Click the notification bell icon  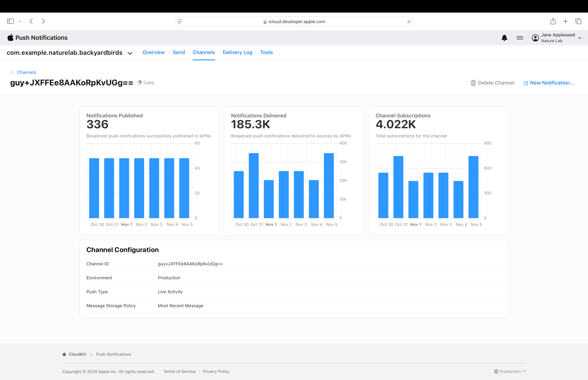[504, 38]
